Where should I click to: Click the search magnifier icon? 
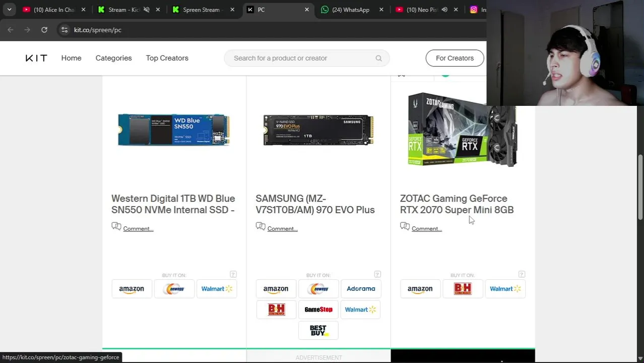(x=378, y=58)
